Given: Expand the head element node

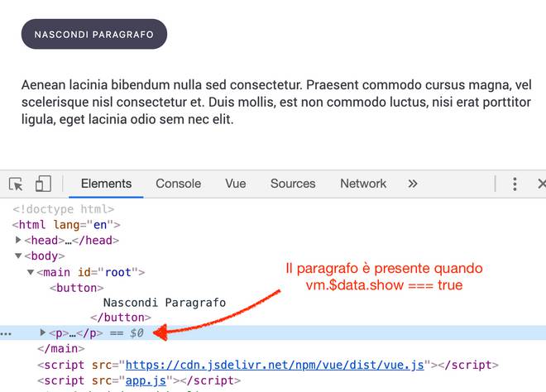Looking at the screenshot, I should tap(18, 241).
